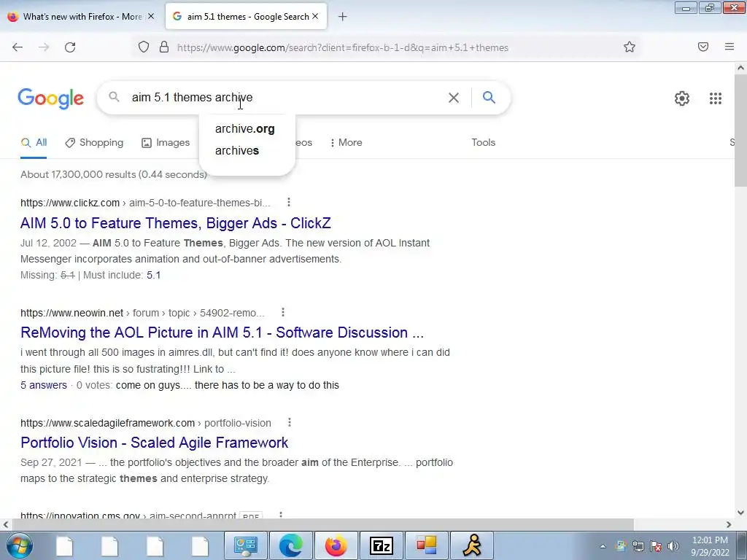The height and width of the screenshot is (560, 747).
Task: Switch to the Shopping results tab
Action: (94, 142)
